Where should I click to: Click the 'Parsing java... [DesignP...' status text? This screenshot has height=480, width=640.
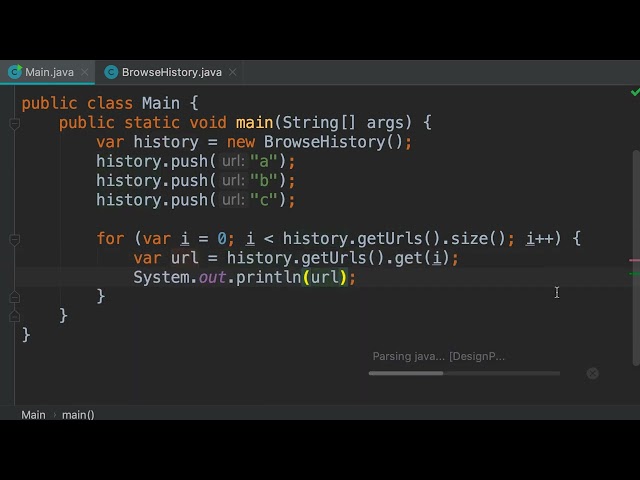pos(439,356)
